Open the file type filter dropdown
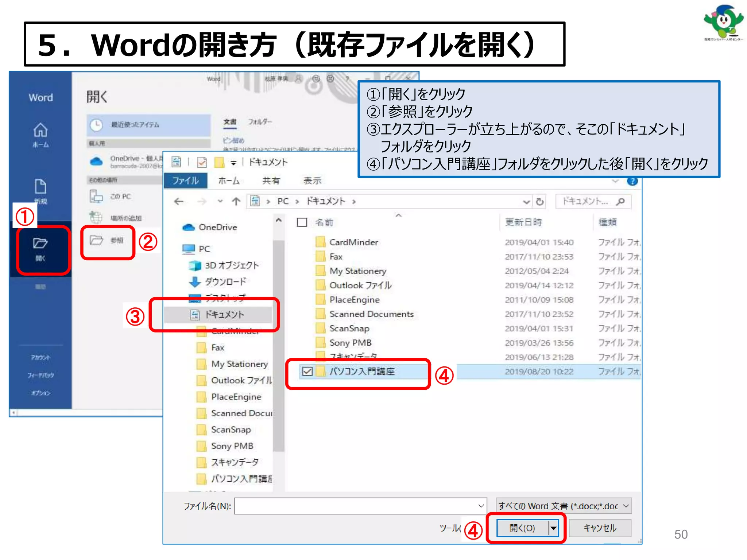 tap(626, 506)
